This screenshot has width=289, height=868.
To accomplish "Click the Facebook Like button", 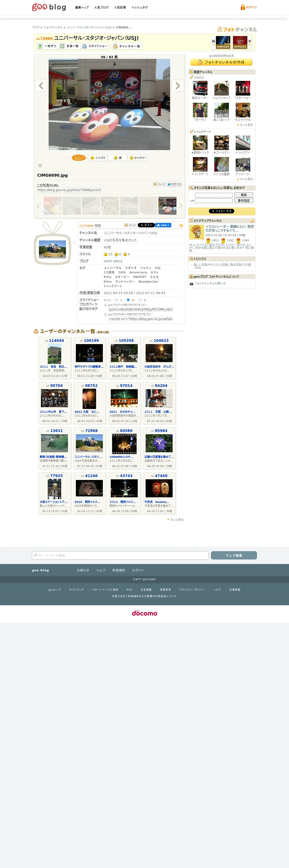I will pos(163,225).
